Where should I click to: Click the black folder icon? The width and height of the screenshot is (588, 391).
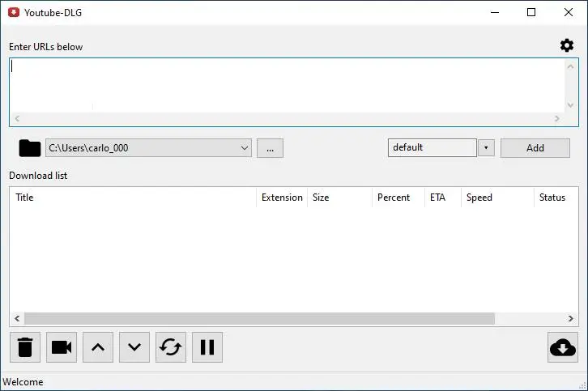pos(30,148)
